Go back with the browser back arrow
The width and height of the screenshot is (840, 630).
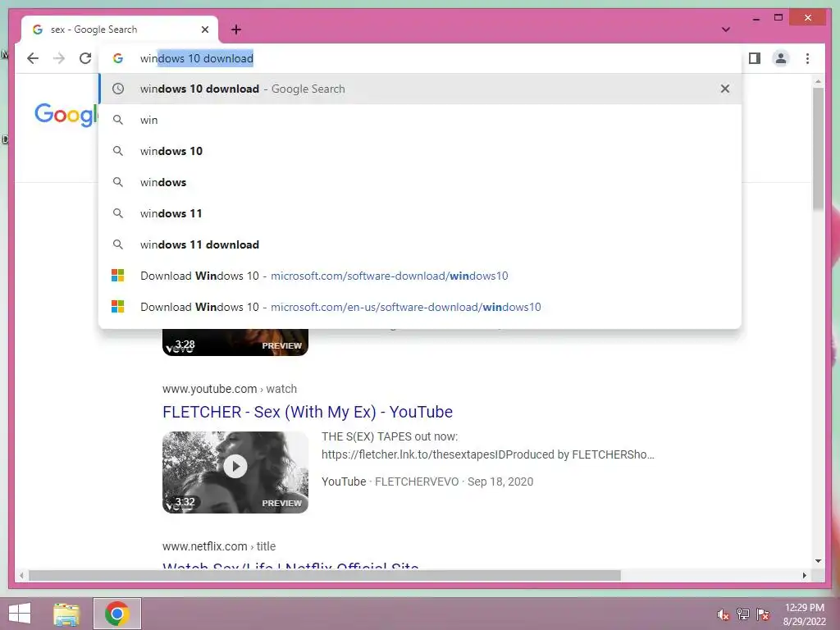[33, 58]
